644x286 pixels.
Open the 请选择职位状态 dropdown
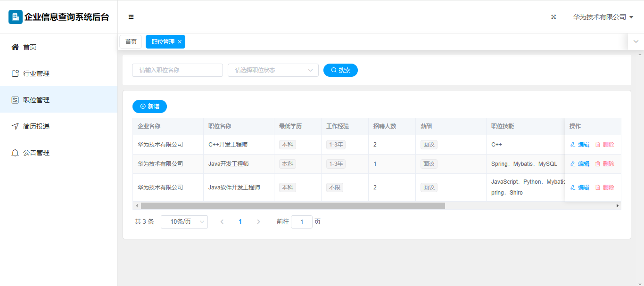[x=273, y=70]
